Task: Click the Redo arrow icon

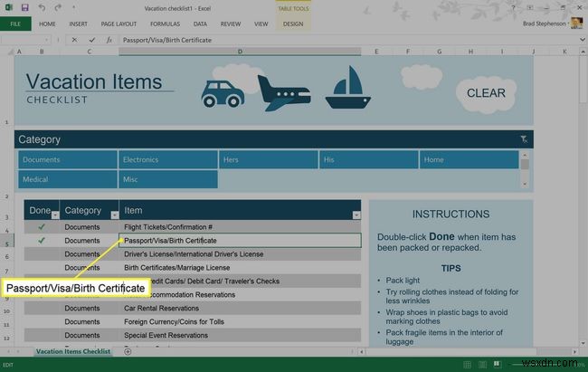Action: click(58, 7)
